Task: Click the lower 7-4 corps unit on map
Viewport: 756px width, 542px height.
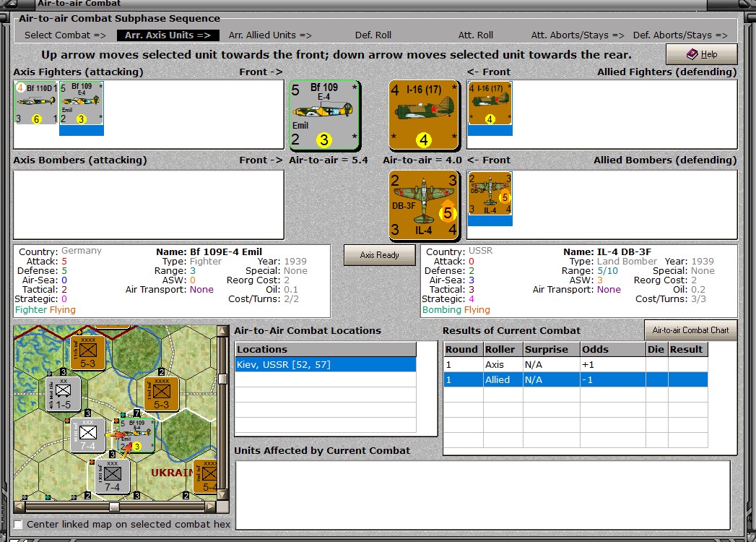Action: pyautogui.click(x=113, y=476)
